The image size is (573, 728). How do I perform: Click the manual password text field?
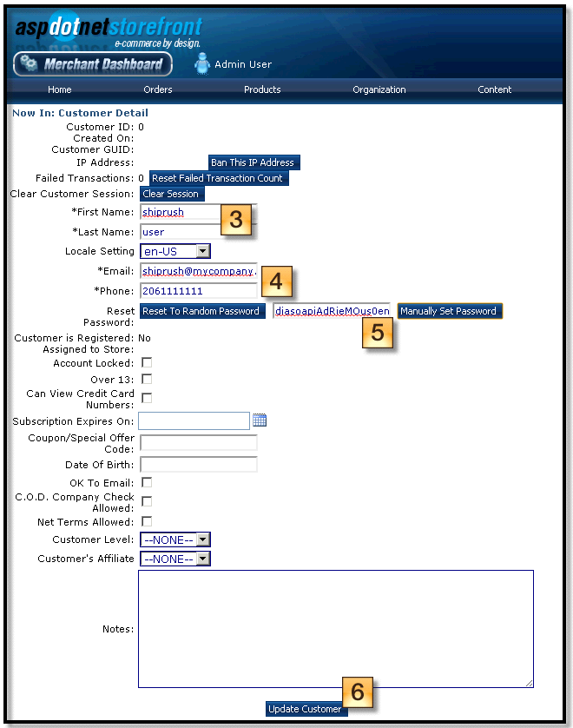pos(332,311)
